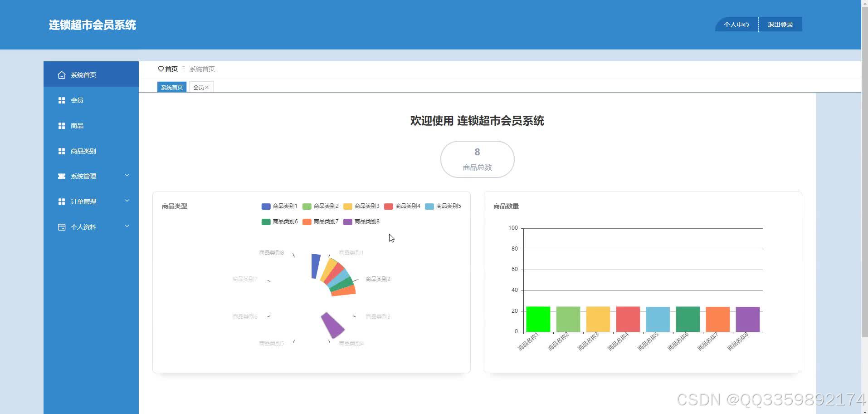Toggle legend item 商品类别1
The width and height of the screenshot is (868, 414).
pyautogui.click(x=279, y=206)
